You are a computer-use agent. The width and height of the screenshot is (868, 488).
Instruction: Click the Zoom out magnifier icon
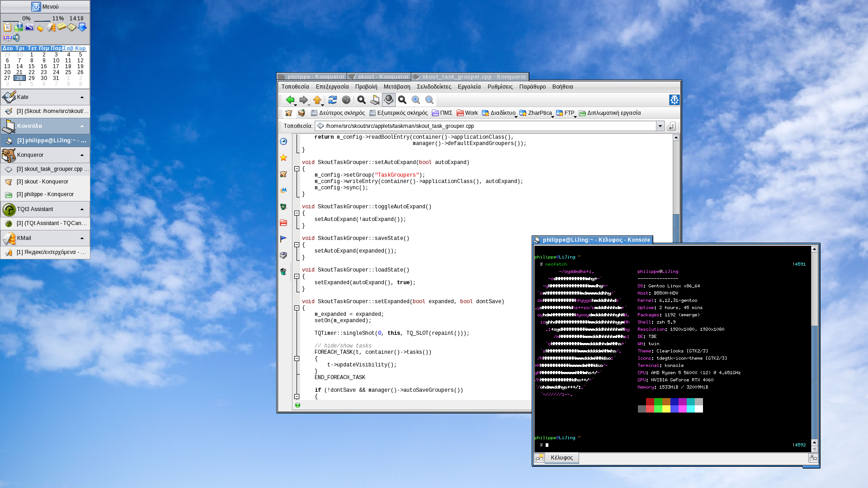coord(429,100)
